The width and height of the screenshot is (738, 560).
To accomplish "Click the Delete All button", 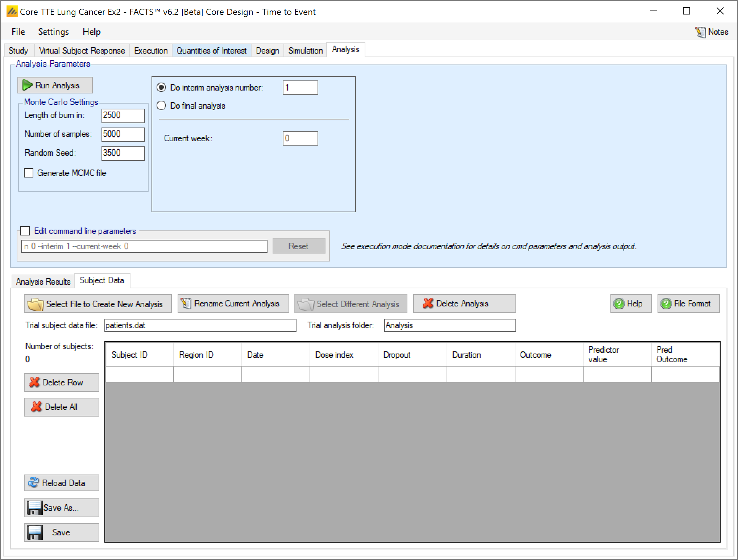I will tap(61, 407).
